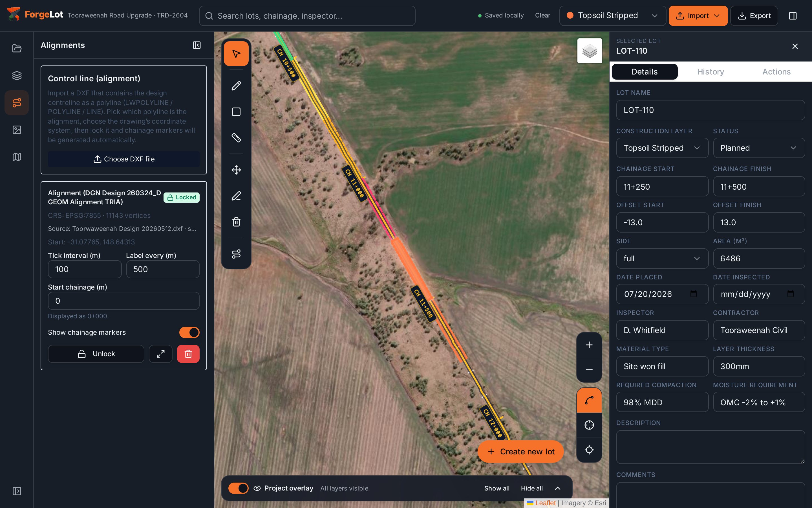Select the pencil draw tool
This screenshot has height=508, width=812.
click(x=236, y=86)
